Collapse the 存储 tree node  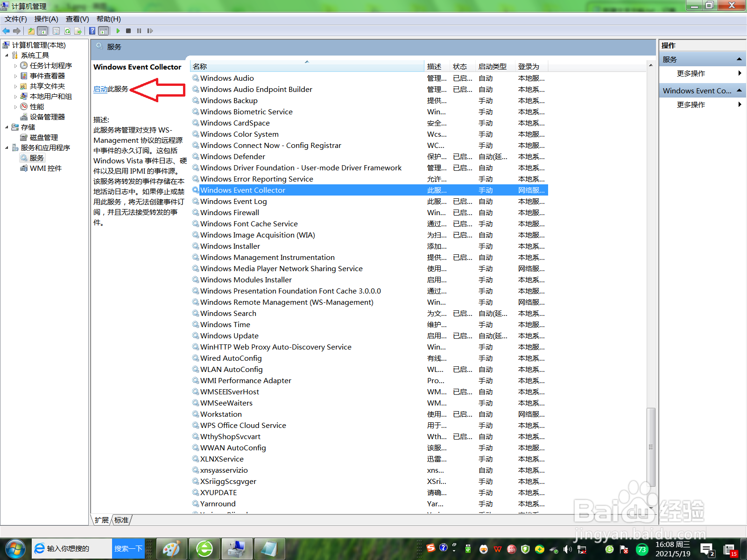point(7,127)
